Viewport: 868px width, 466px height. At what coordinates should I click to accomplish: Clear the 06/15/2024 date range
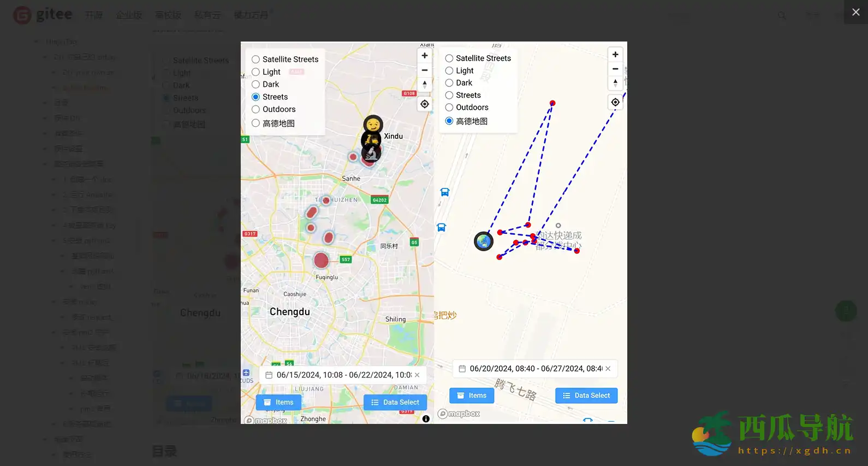click(x=417, y=375)
